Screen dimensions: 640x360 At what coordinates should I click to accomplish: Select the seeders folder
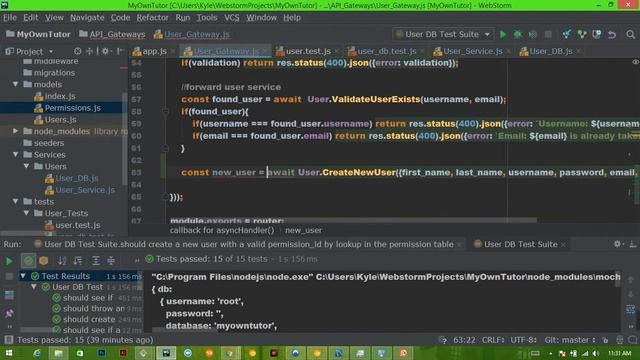click(x=49, y=143)
